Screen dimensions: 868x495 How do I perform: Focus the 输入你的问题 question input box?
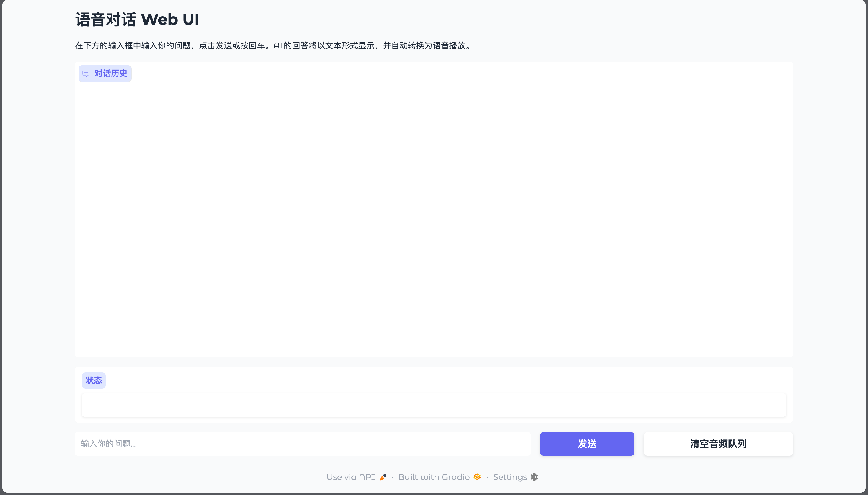tap(302, 444)
